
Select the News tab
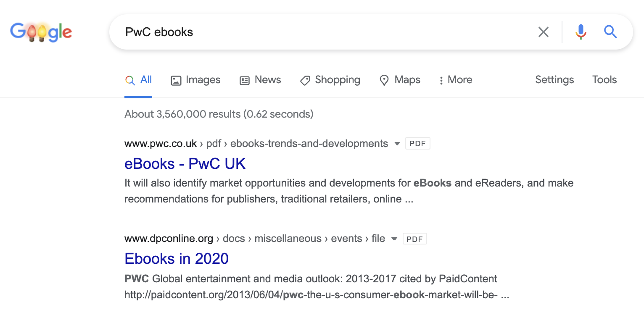[267, 80]
